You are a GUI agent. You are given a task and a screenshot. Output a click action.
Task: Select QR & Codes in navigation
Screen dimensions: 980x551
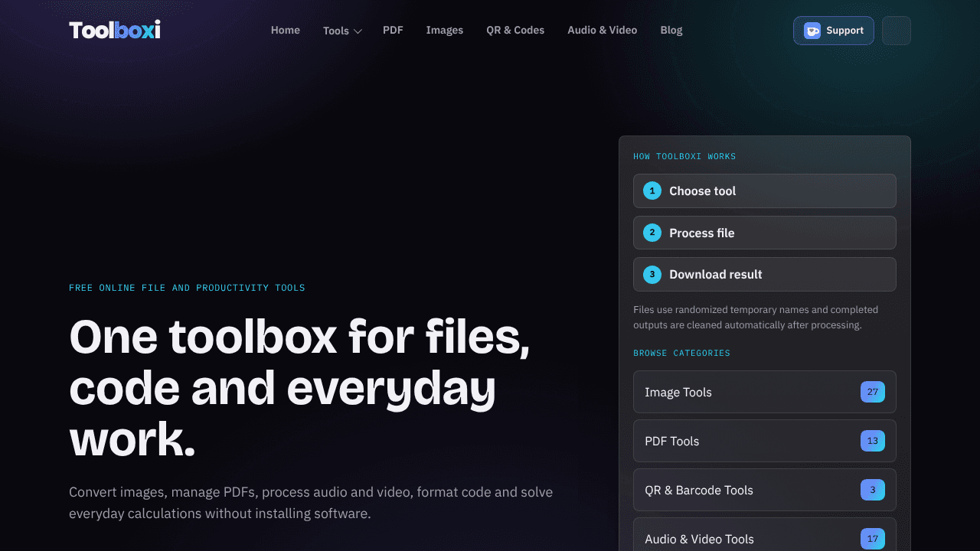(515, 31)
